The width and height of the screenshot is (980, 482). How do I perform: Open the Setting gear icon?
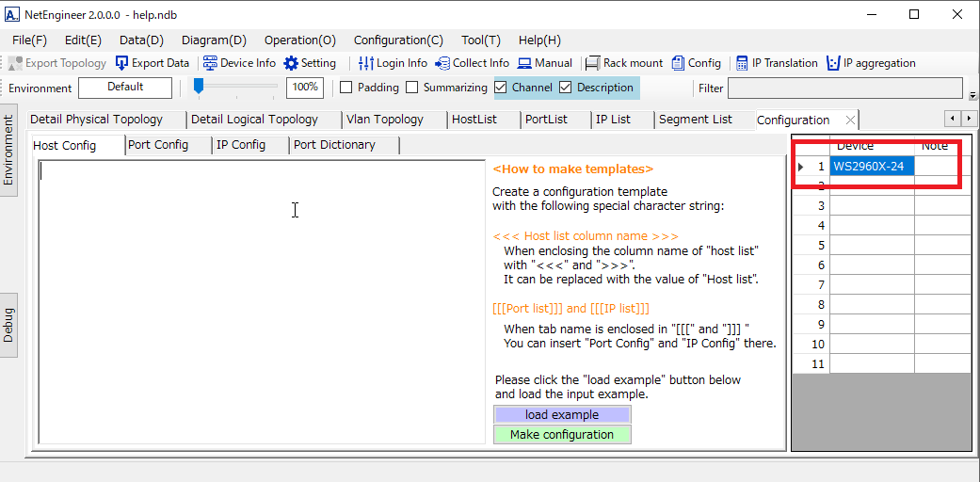pyautogui.click(x=291, y=63)
